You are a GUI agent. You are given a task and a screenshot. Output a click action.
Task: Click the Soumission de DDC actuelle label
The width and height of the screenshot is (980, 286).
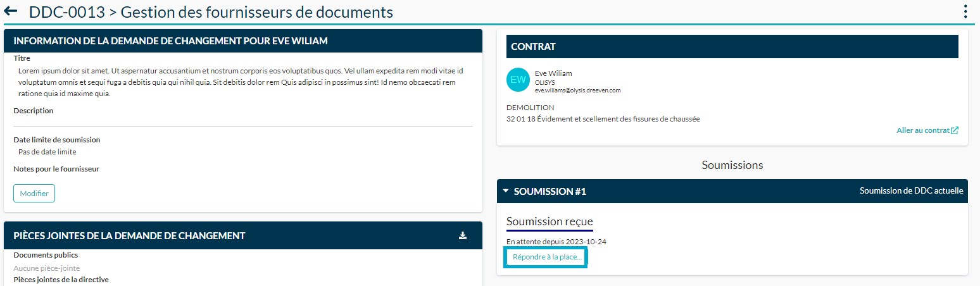click(x=912, y=190)
